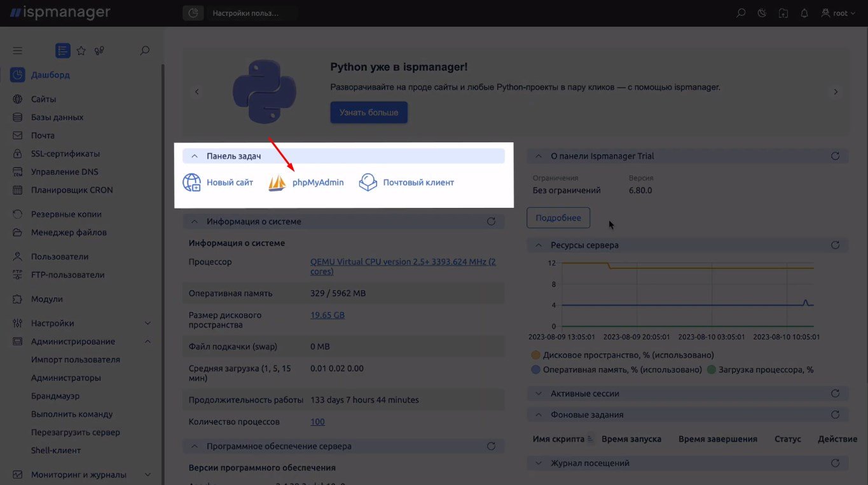Image resolution: width=868 pixels, height=485 pixels.
Task: Launch phpMyAdmin from task panel
Action: pyautogui.click(x=306, y=182)
